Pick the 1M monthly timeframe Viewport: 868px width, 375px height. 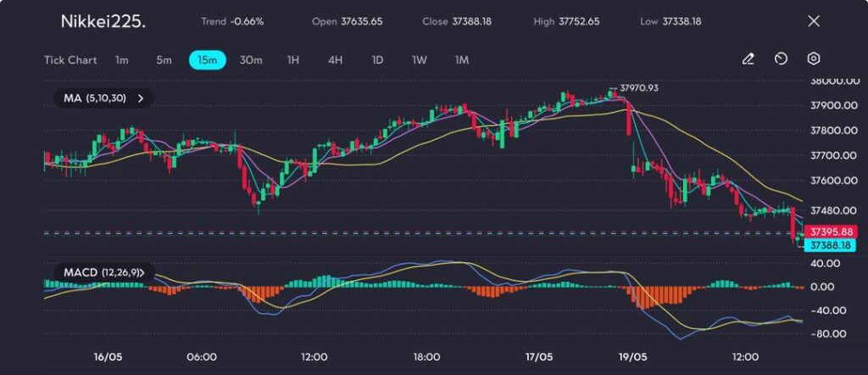[462, 60]
